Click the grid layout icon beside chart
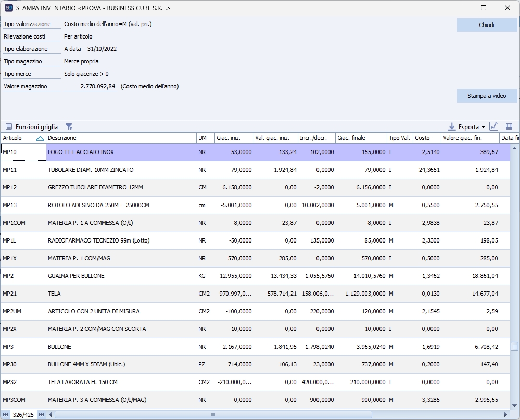 coord(509,126)
